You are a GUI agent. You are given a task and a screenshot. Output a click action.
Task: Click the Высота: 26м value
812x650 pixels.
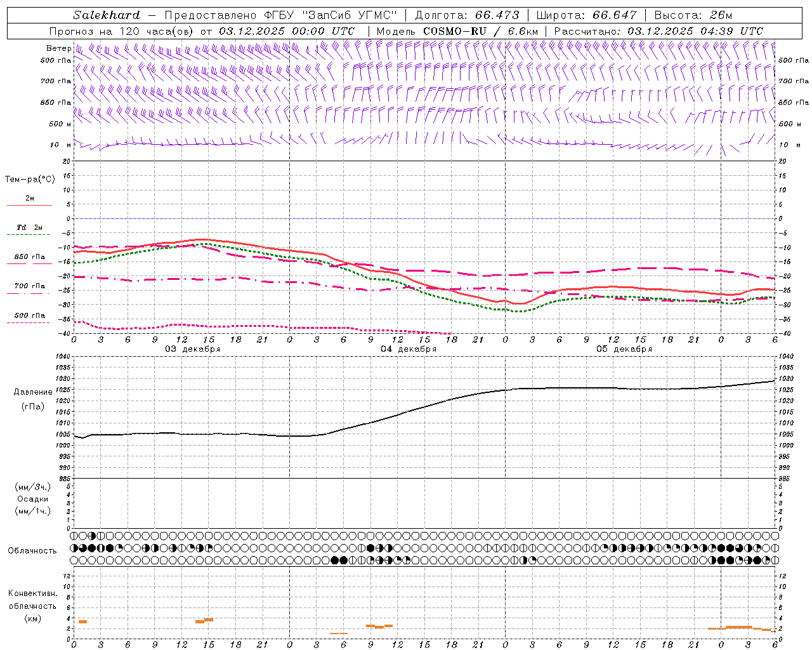tap(693, 15)
